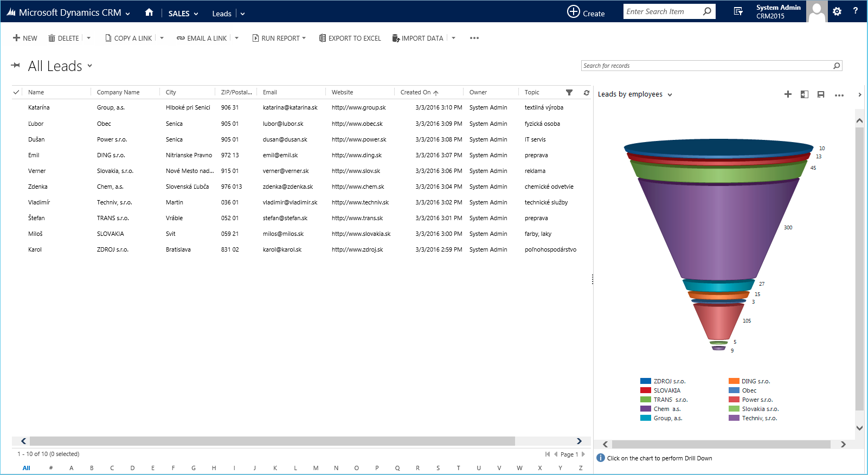Expand the DELETE dropdown arrow
The width and height of the screenshot is (868, 475).
(x=88, y=38)
